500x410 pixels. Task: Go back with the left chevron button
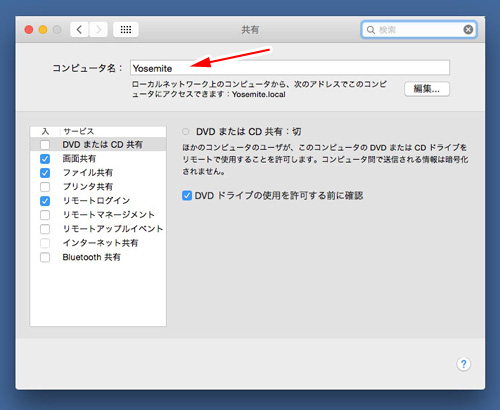79,30
